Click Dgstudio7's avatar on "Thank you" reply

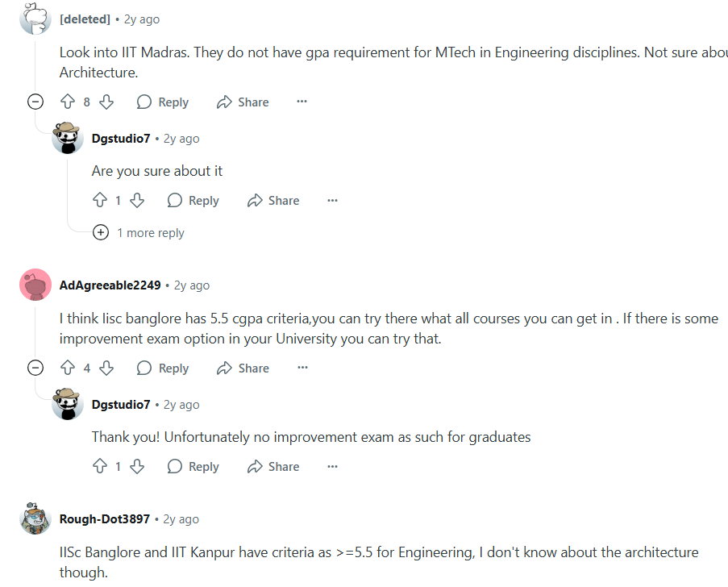[68, 404]
